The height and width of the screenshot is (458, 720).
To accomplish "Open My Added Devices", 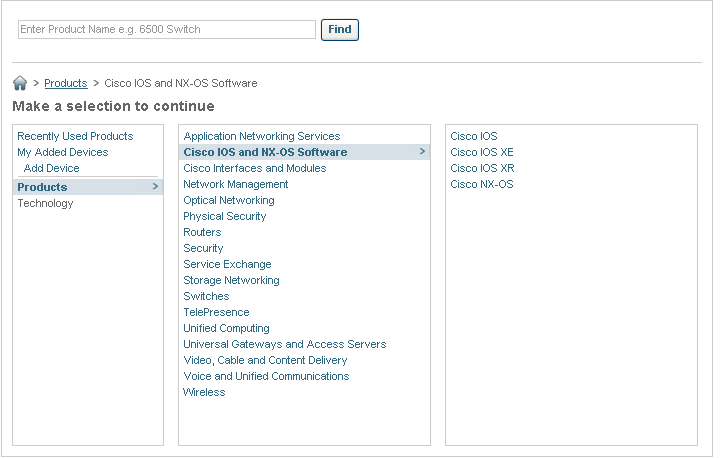I will (63, 152).
